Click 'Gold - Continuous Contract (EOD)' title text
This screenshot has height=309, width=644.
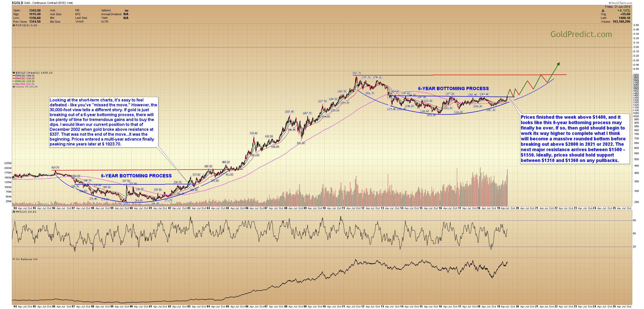45,3
